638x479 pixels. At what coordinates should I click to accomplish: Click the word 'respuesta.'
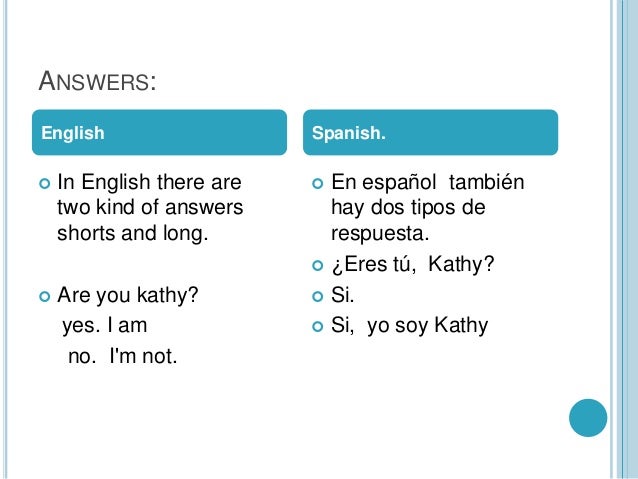pyautogui.click(x=380, y=234)
